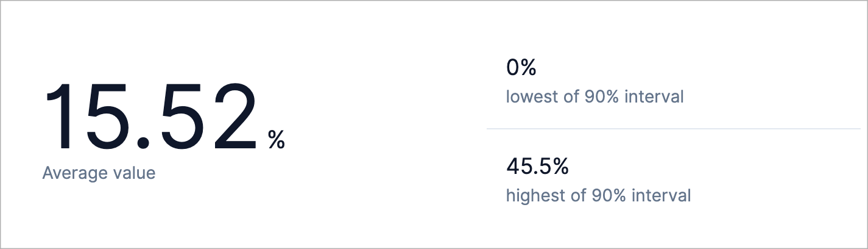Screen dimensions: 868x249
Task: Click the lowest of 90% interval label
Action: (x=595, y=97)
